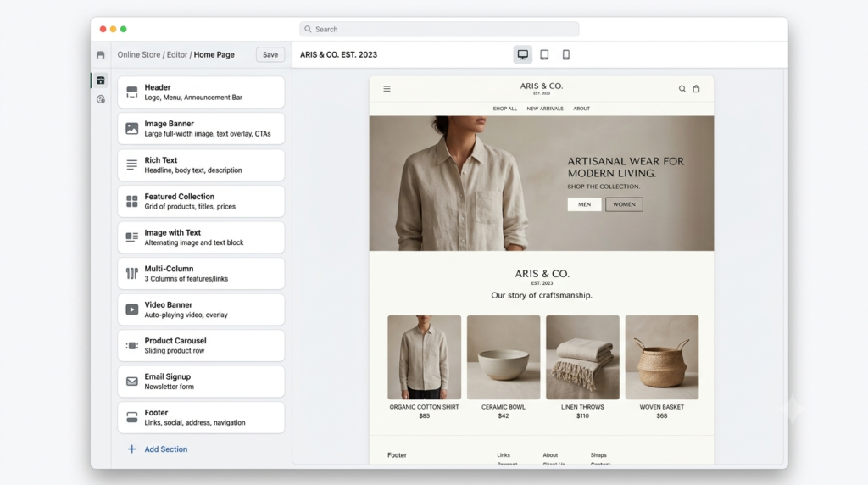
Task: Click the Linen Throws product image
Action: click(x=582, y=357)
